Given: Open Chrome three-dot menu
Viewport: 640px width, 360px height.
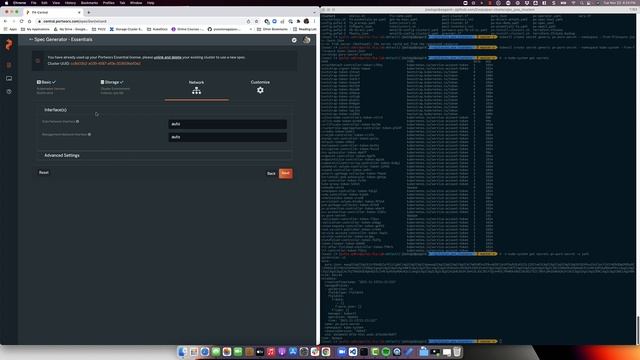Looking at the screenshot, I should (314, 21).
